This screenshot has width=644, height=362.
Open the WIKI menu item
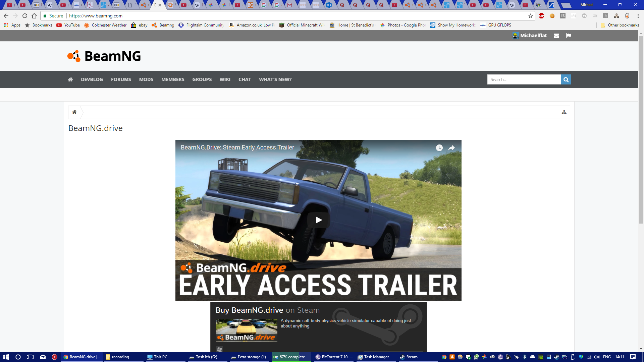(225, 79)
